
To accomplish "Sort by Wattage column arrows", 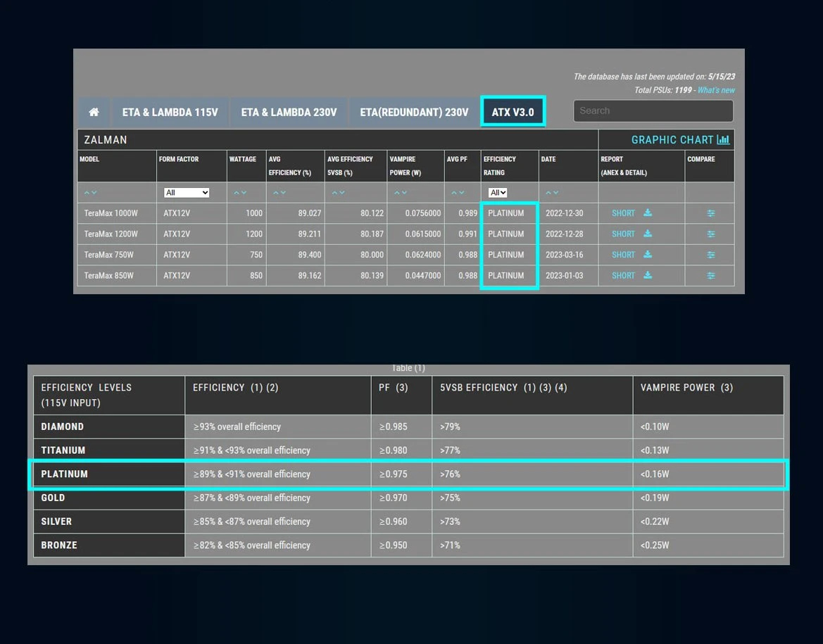I will tap(240, 193).
